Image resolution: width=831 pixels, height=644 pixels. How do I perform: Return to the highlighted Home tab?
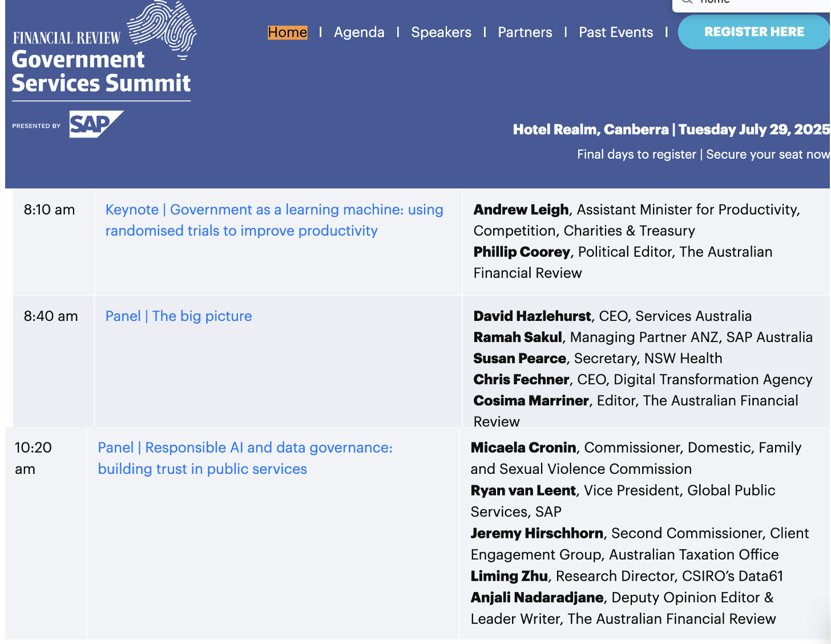287,33
